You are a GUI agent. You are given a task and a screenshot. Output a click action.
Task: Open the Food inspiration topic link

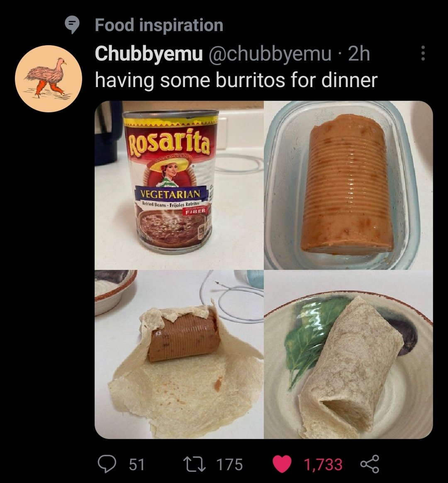coord(159,25)
